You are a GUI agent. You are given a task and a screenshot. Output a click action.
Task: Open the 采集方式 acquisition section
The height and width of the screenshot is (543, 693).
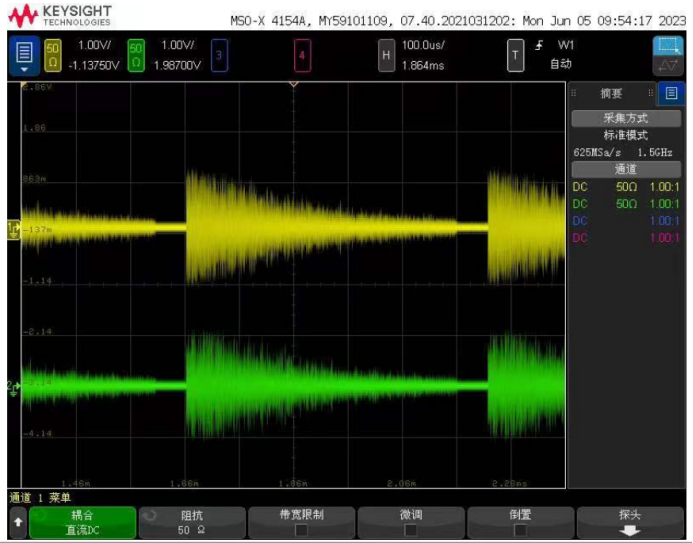[625, 118]
